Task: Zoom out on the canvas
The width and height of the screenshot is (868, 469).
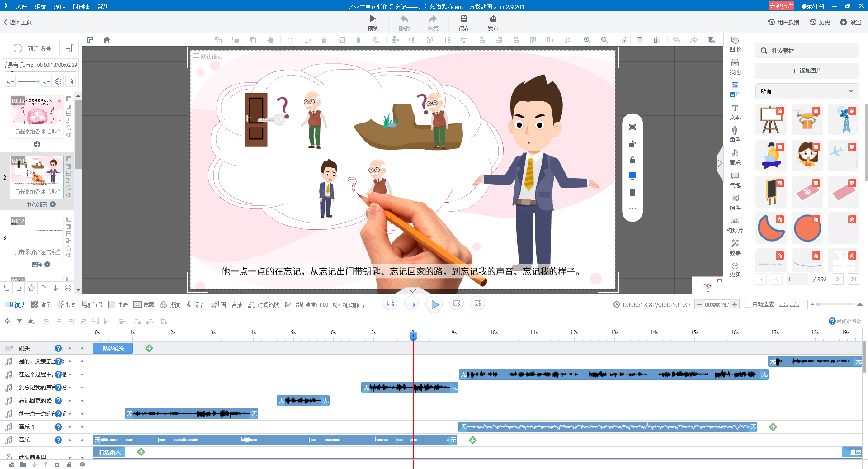Action: pyautogui.click(x=604, y=40)
